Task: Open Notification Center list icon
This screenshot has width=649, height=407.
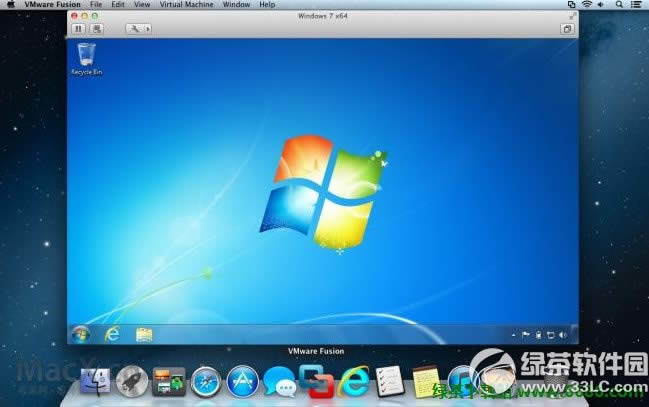Action: (x=636, y=5)
